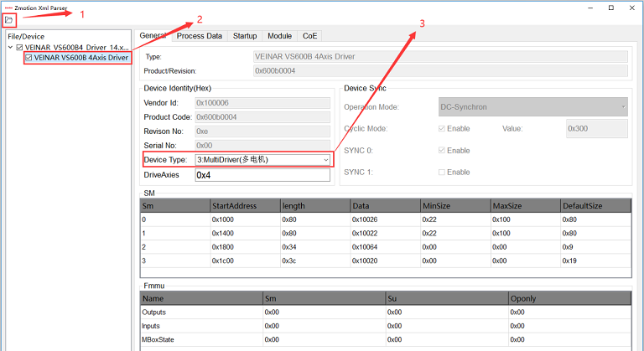Toggle checkbox for VEINAR_VS600B4_Driver file
The width and height of the screenshot is (644, 351).
coord(19,47)
